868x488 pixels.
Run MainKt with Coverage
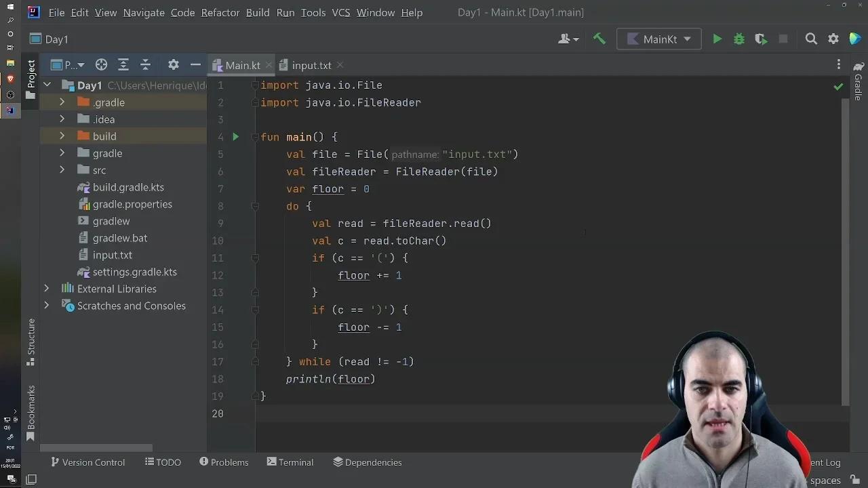tap(761, 39)
